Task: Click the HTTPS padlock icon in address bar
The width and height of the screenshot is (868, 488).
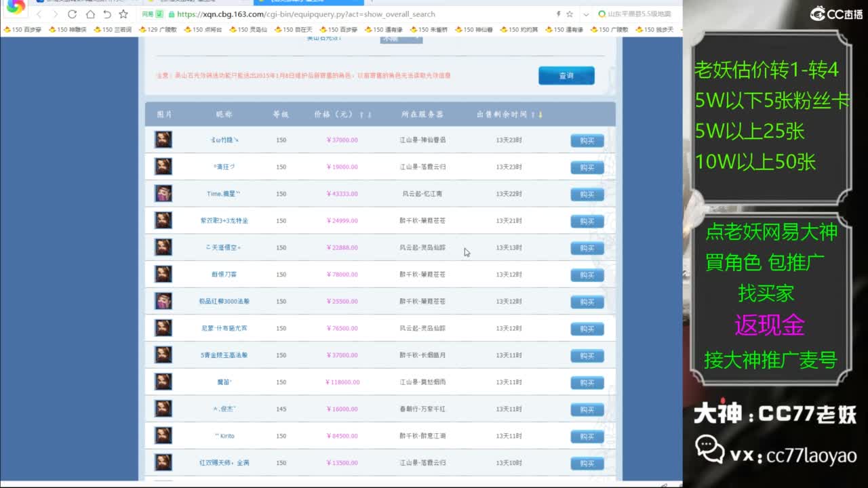Action: (172, 14)
